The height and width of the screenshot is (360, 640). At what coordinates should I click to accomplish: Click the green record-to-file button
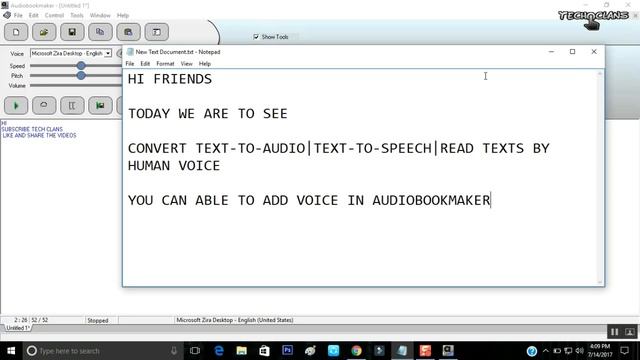pyautogui.click(x=100, y=106)
